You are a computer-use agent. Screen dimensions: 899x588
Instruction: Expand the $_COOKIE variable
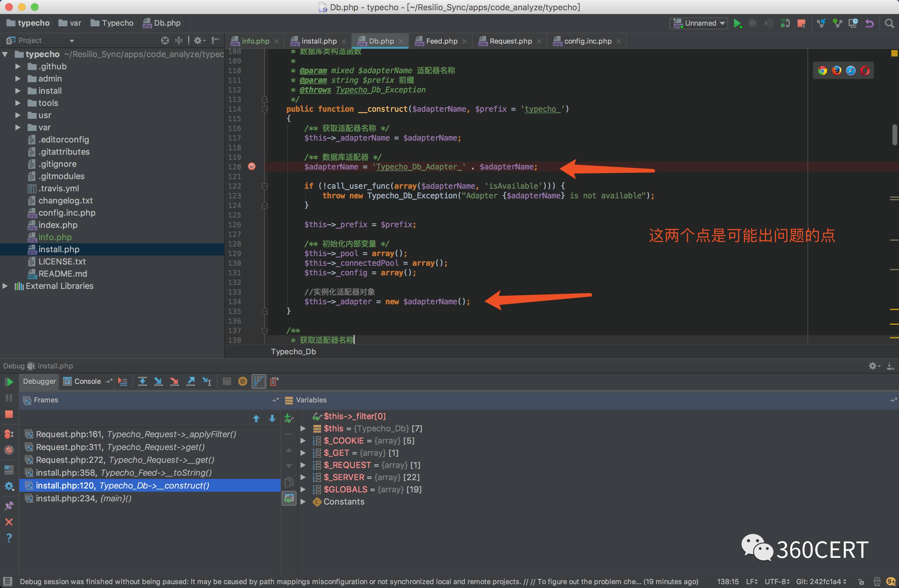point(303,441)
